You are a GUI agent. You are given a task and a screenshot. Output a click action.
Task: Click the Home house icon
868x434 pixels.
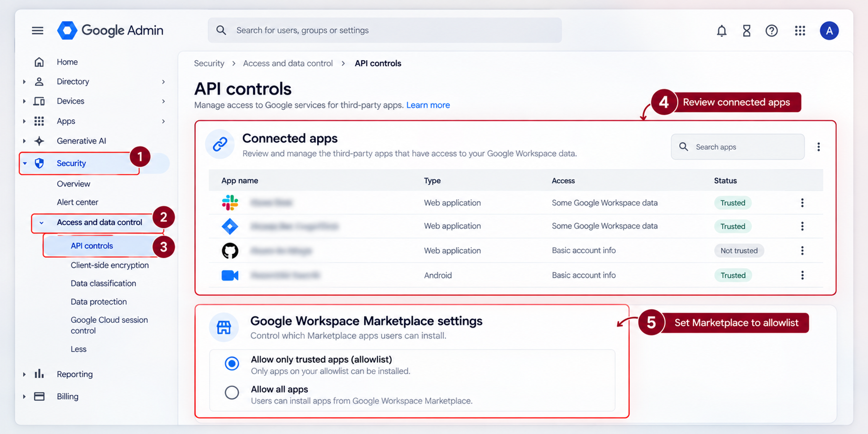coord(39,62)
